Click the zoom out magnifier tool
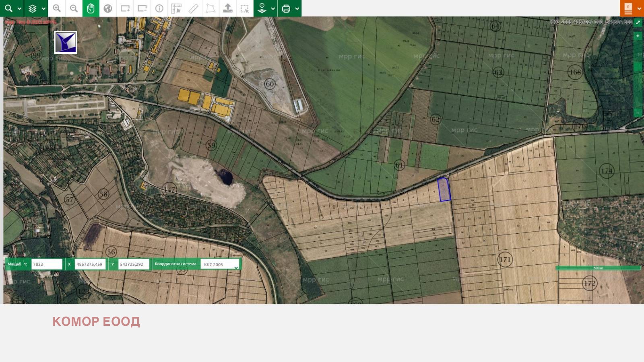Viewport: 644px width, 362px height. [x=74, y=8]
